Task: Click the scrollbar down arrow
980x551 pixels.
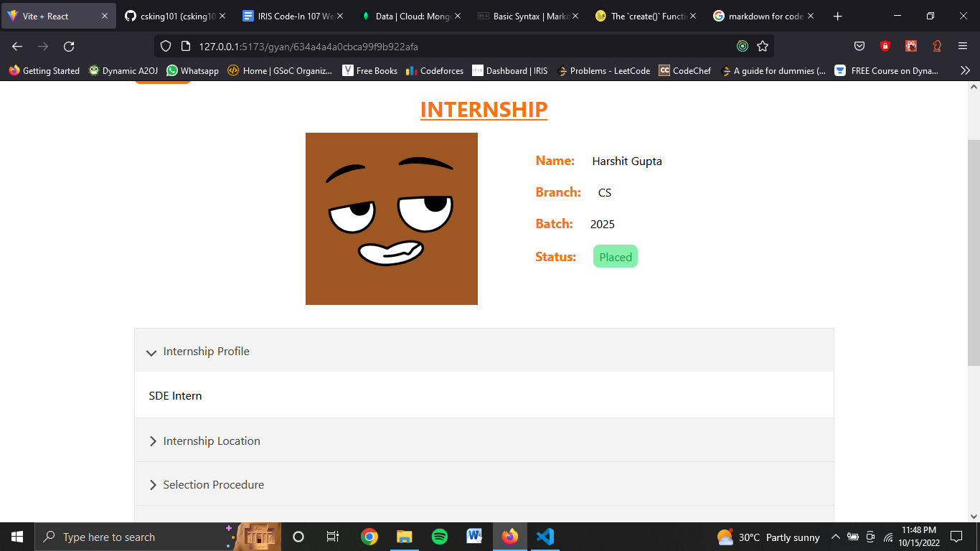Action: (974, 516)
